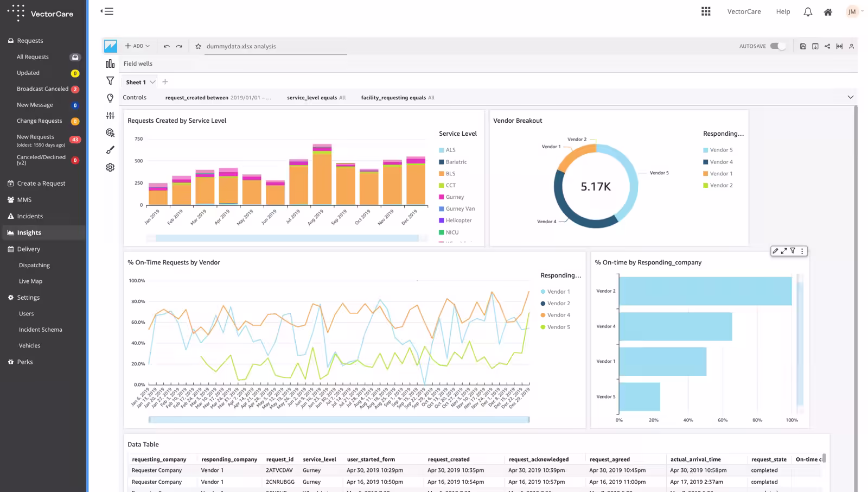Click the Vendor 4 donut legend entry

click(x=718, y=162)
